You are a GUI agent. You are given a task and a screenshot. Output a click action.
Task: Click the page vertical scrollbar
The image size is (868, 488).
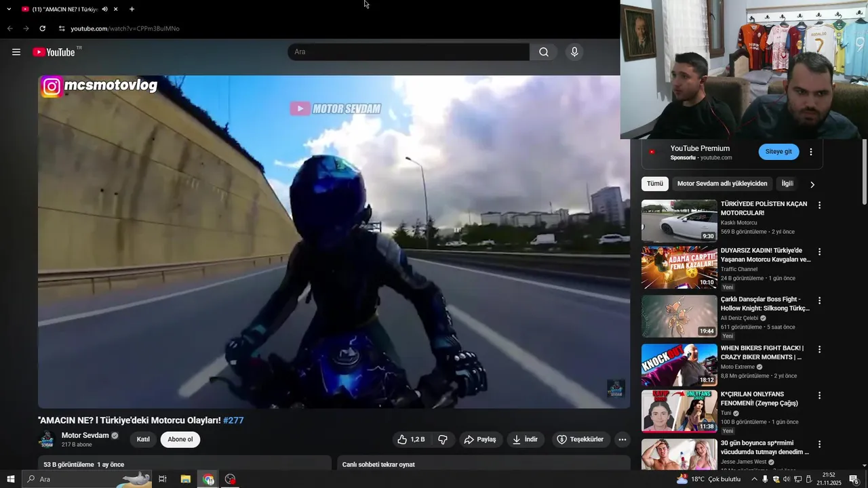[865, 171]
